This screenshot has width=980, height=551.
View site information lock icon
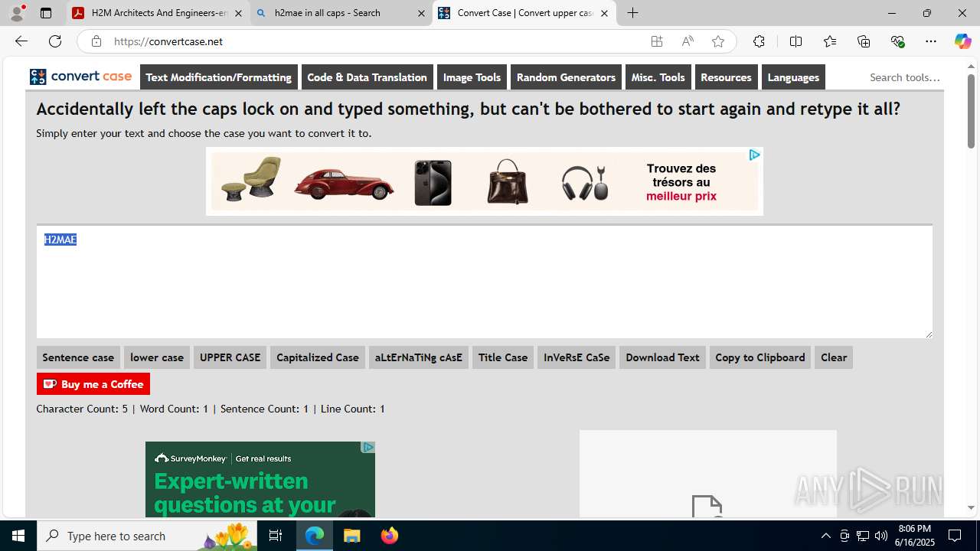(96, 41)
